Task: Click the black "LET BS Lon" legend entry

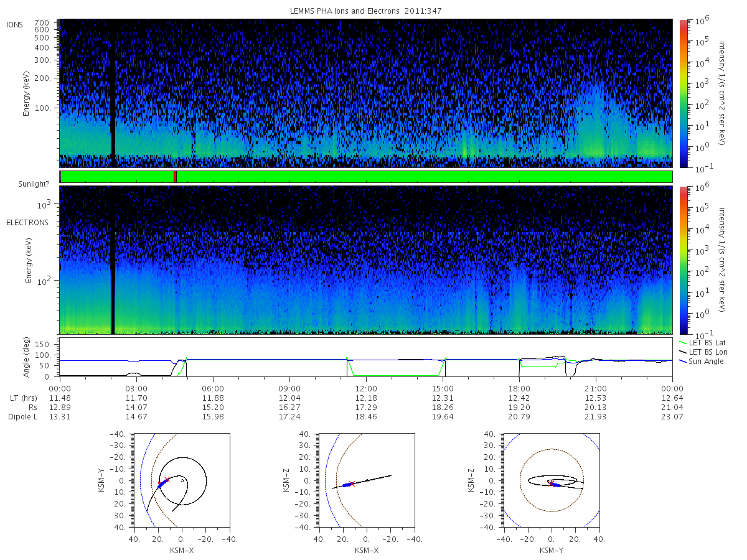Action: pyautogui.click(x=703, y=352)
